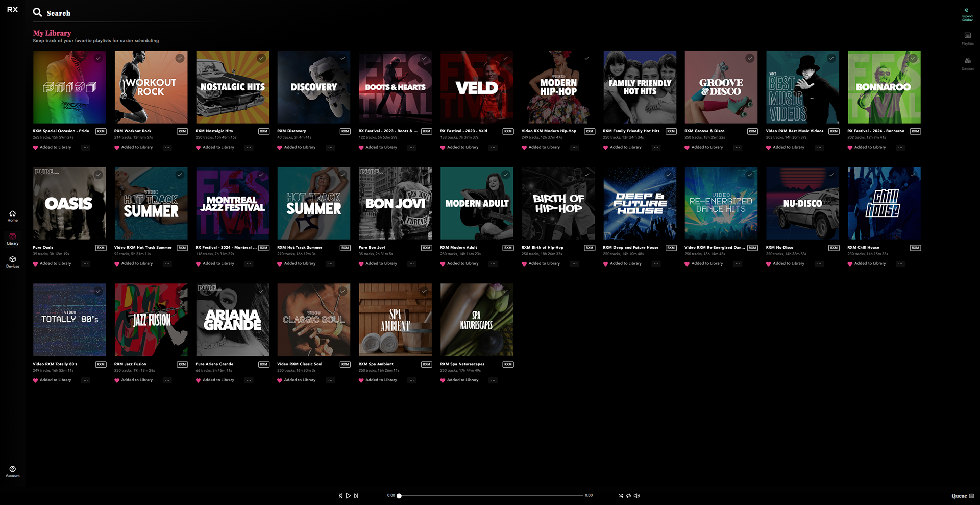Click the RX logo
Screen dimensions: 980x505
coord(12,9)
